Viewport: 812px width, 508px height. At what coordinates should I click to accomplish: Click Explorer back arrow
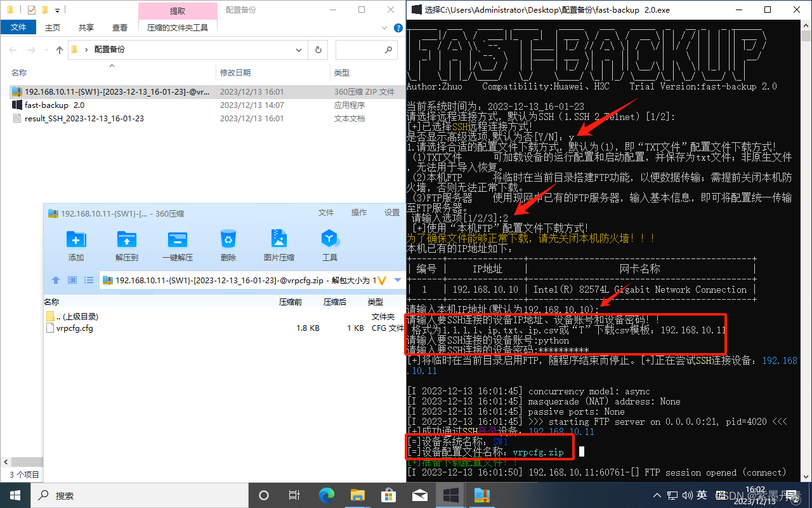(14, 50)
